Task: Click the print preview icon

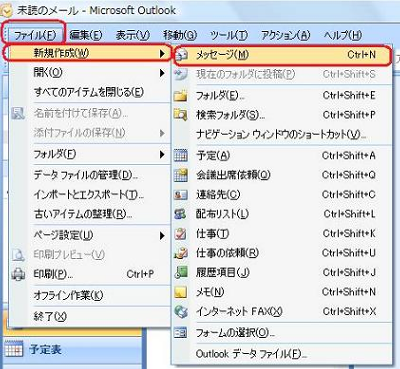Action: [18, 255]
